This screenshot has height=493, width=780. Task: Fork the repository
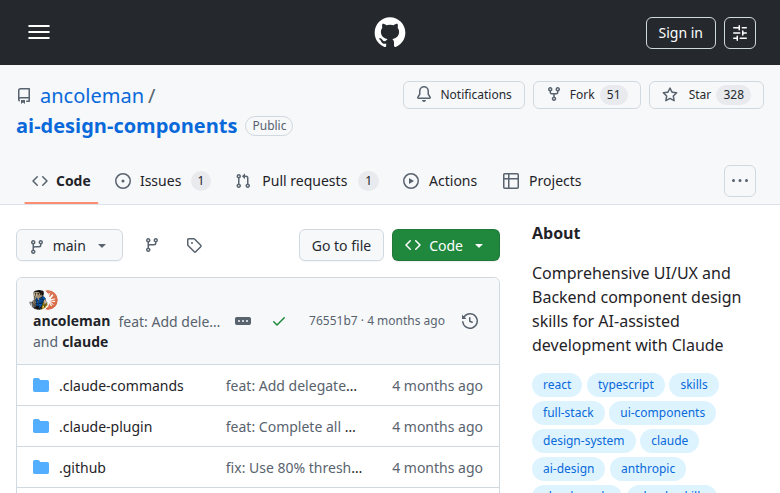586,95
